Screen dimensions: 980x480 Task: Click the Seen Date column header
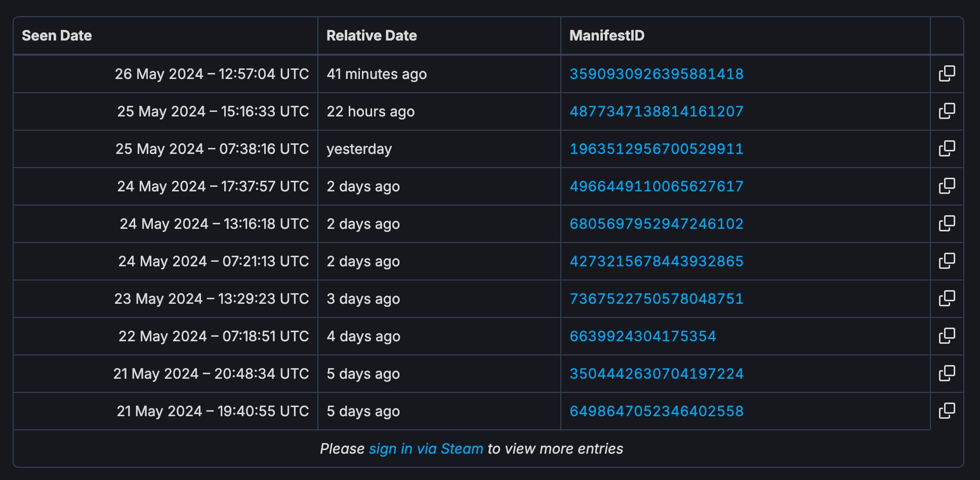click(x=57, y=35)
